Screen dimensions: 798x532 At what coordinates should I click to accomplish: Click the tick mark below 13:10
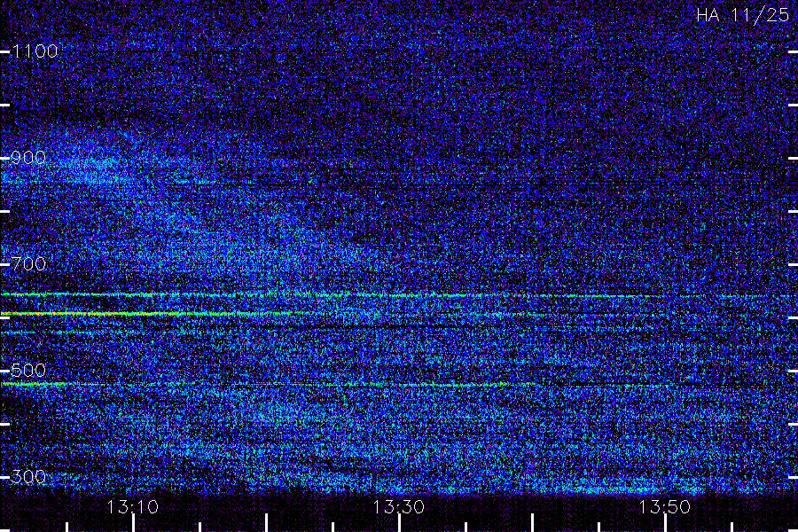pos(133,523)
